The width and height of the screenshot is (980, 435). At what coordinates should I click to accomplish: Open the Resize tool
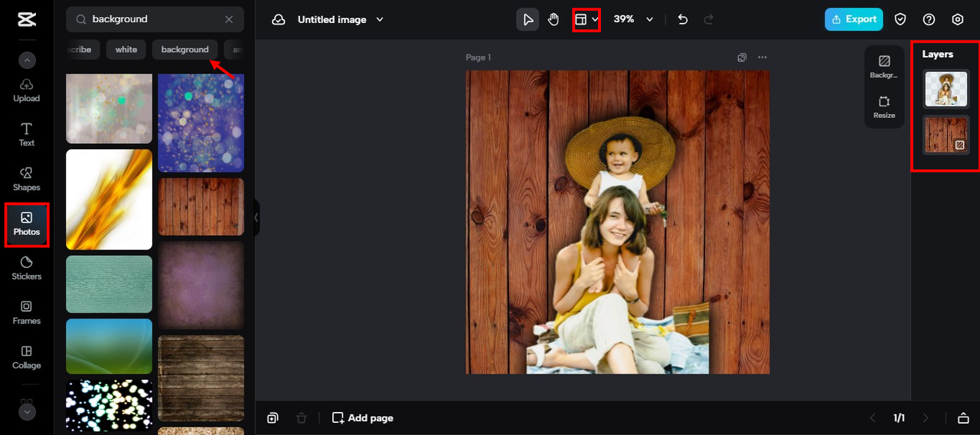pos(884,107)
